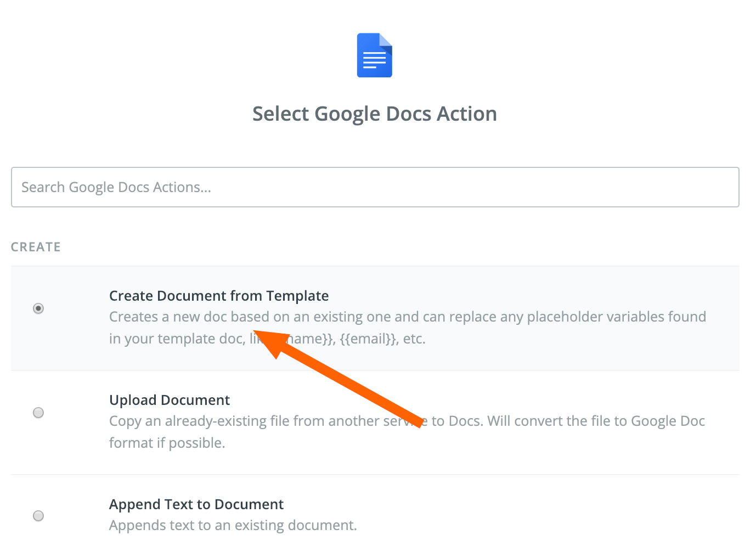Click the Upload Document title
Viewport: 756px width, 552px height.
tap(170, 400)
